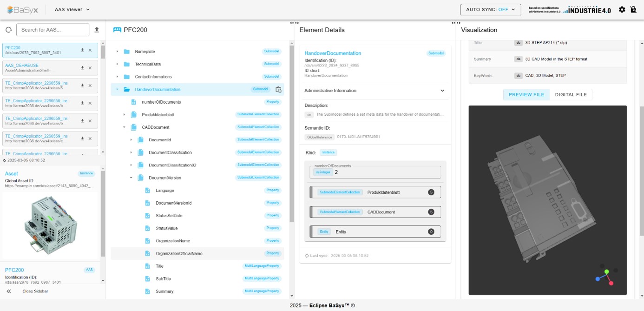The height and width of the screenshot is (311, 644).
Task: Collapse the HandoverDocumentation submodel
Action: 117,89
